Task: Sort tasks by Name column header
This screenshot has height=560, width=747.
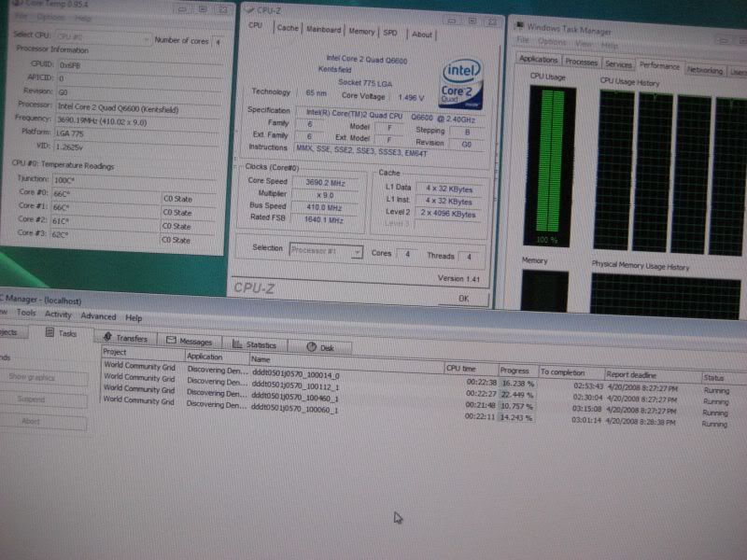Action: (346, 362)
